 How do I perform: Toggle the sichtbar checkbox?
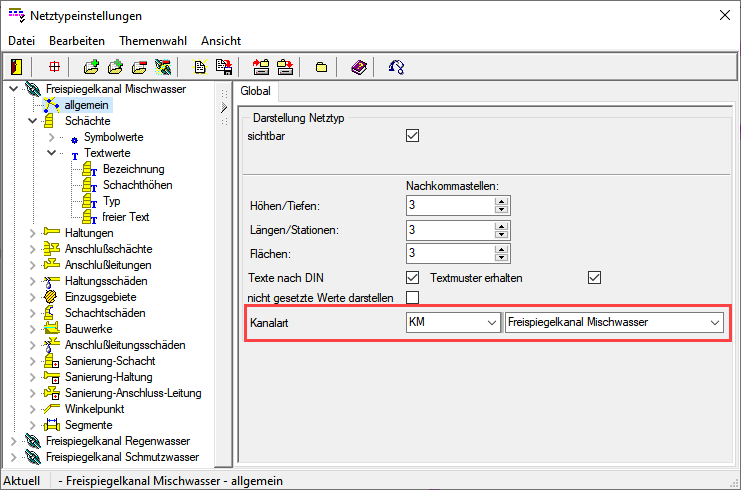[412, 136]
